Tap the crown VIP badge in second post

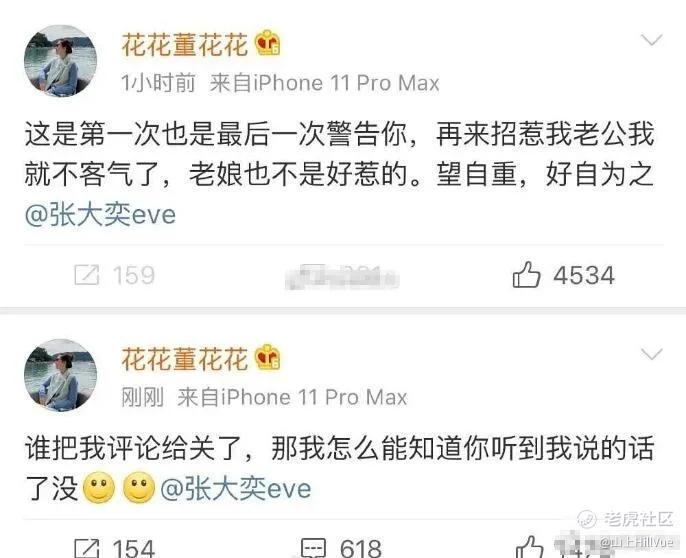[268, 358]
